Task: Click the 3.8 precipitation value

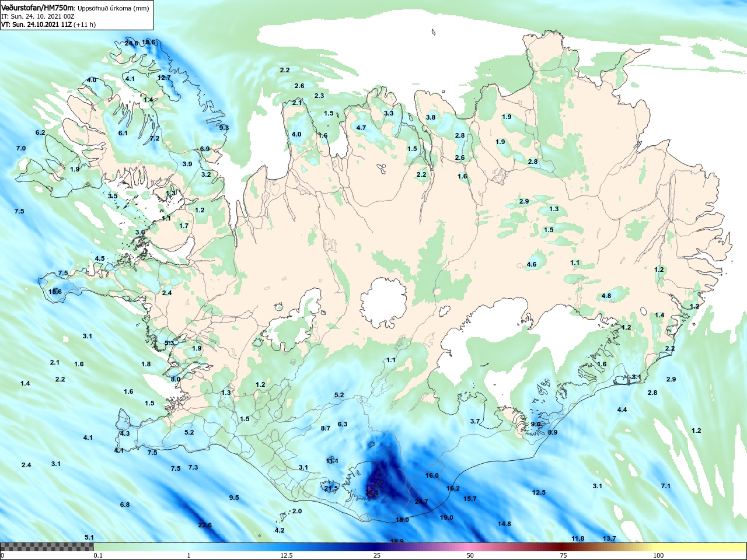Action: [431, 117]
